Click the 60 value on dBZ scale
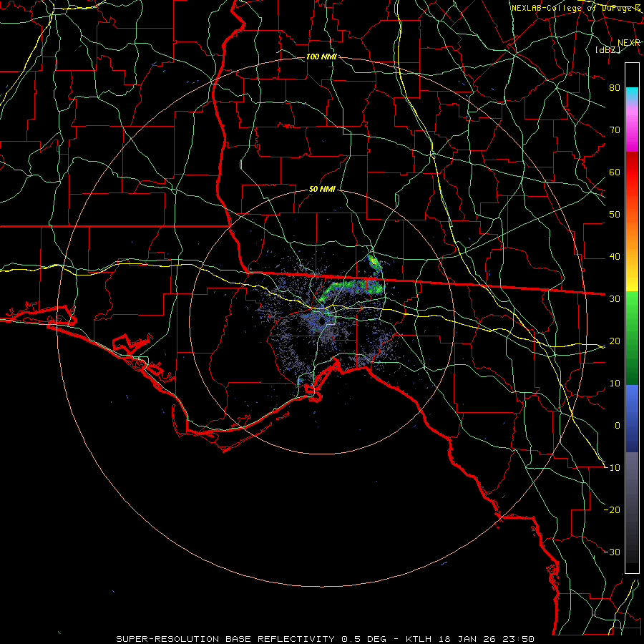 (x=615, y=172)
